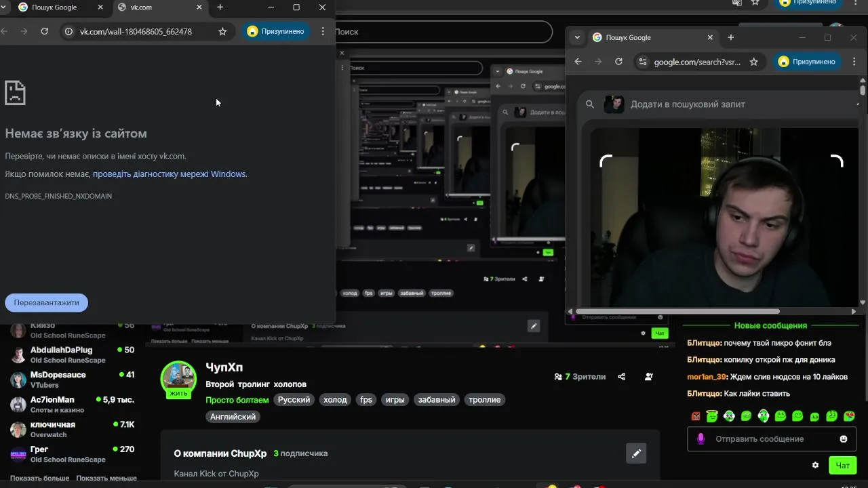Click the horizontal scrollbar in Google window
Screen dimensions: 868x488
click(678, 312)
